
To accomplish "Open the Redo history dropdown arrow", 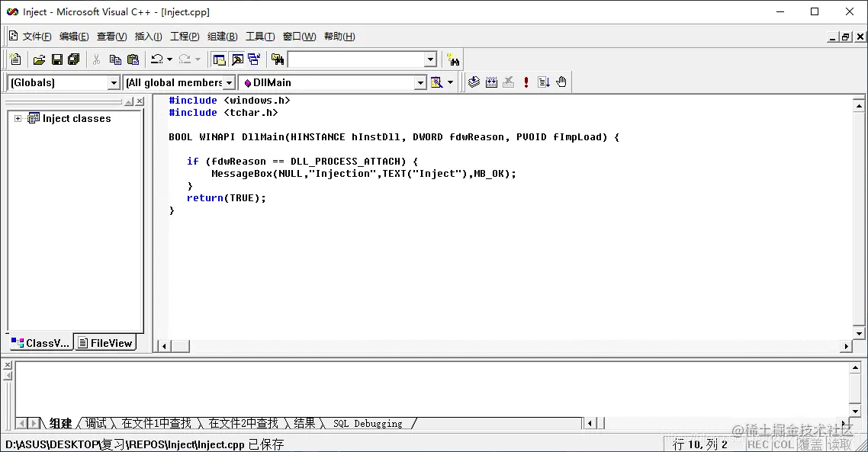I will coord(198,59).
